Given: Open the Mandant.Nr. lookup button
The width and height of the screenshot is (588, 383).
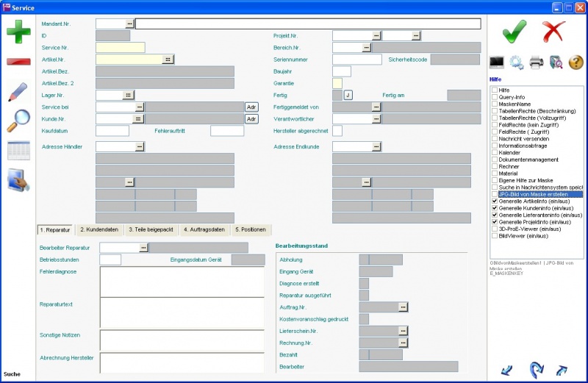Looking at the screenshot, I should pos(130,24).
